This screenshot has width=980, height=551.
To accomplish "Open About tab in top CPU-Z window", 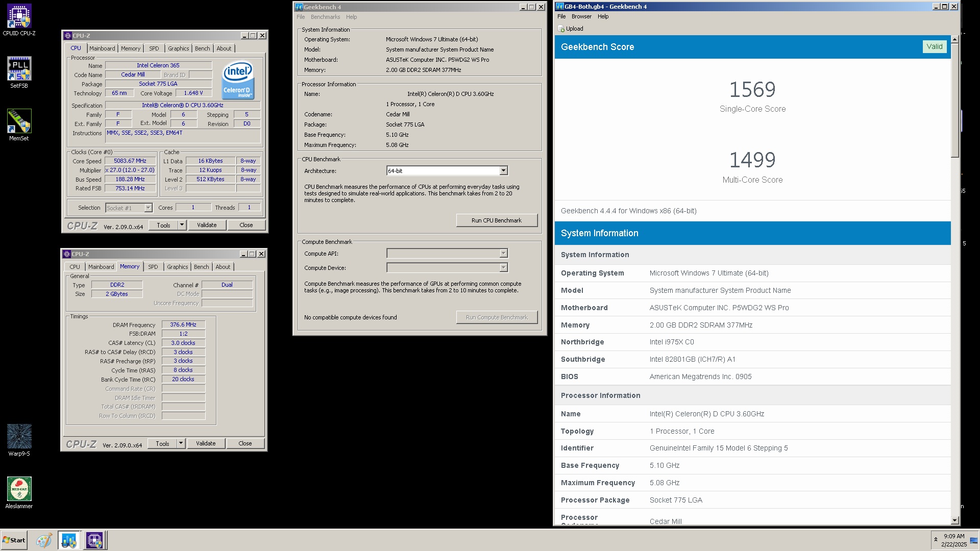I will 224,48.
